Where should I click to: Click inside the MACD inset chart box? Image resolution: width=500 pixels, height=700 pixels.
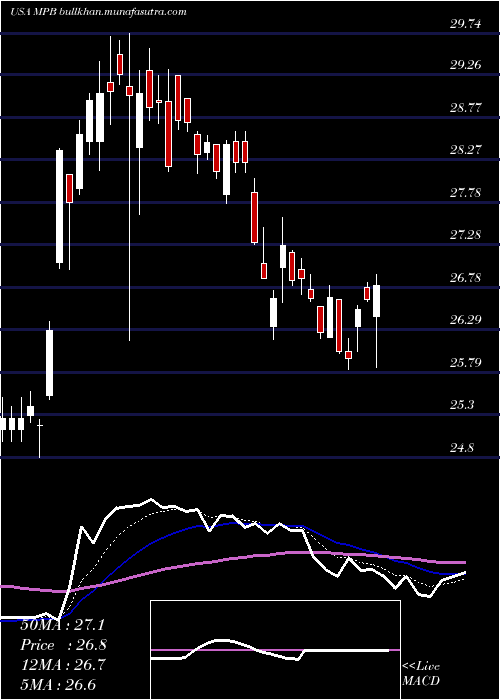pyautogui.click(x=275, y=650)
